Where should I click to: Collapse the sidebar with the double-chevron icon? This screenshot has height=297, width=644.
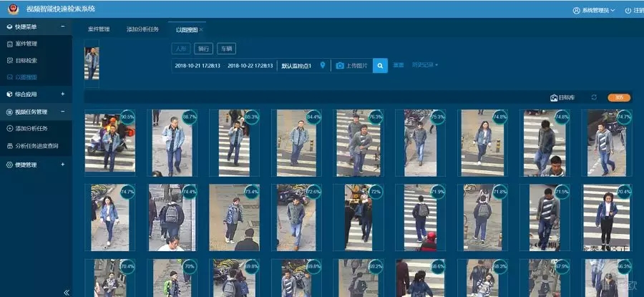pyautogui.click(x=67, y=293)
